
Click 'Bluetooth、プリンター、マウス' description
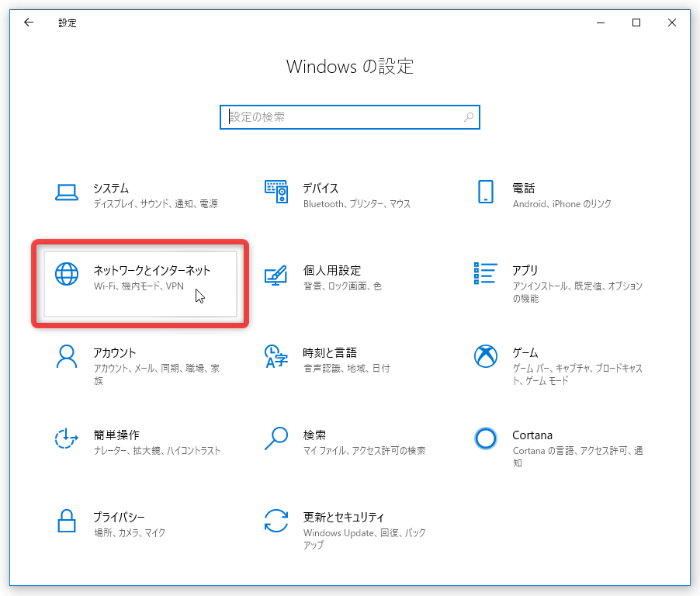357,203
